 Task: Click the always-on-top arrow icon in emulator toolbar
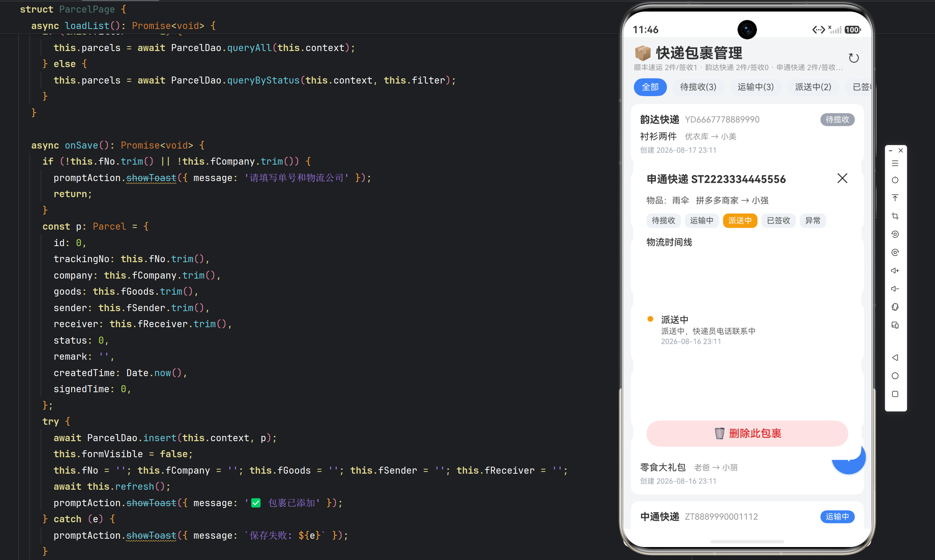(x=895, y=198)
